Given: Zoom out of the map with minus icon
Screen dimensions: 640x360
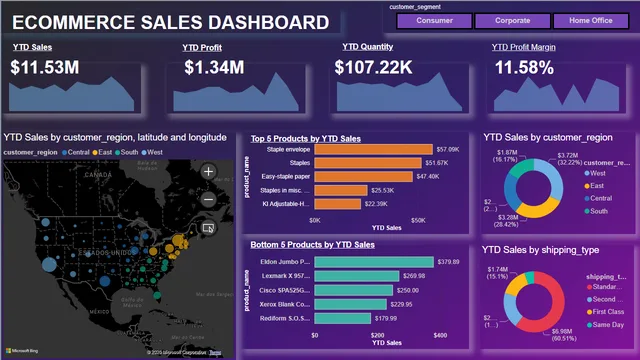Looking at the screenshot, I should pos(209,199).
